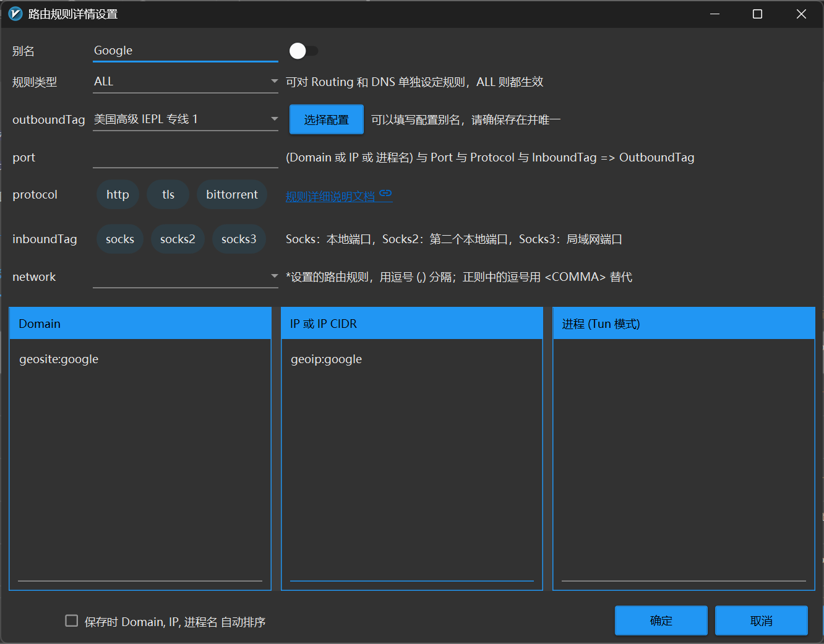
Task: Toggle the socks2 inboundTag chip
Action: coord(178,239)
